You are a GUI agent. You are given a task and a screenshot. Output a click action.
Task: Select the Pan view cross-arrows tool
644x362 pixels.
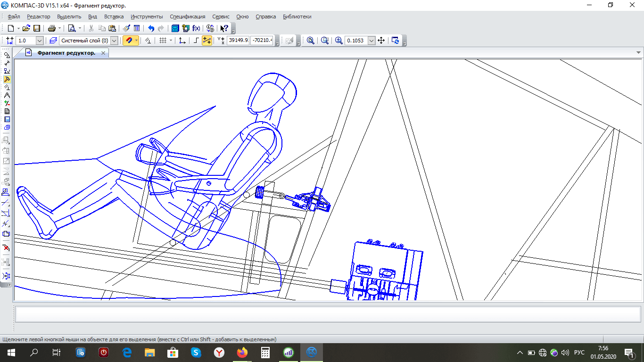381,41
